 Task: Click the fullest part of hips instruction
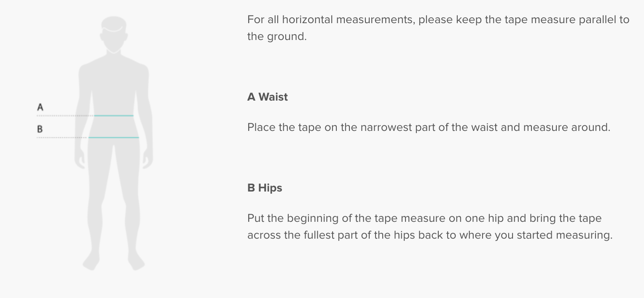(x=429, y=226)
